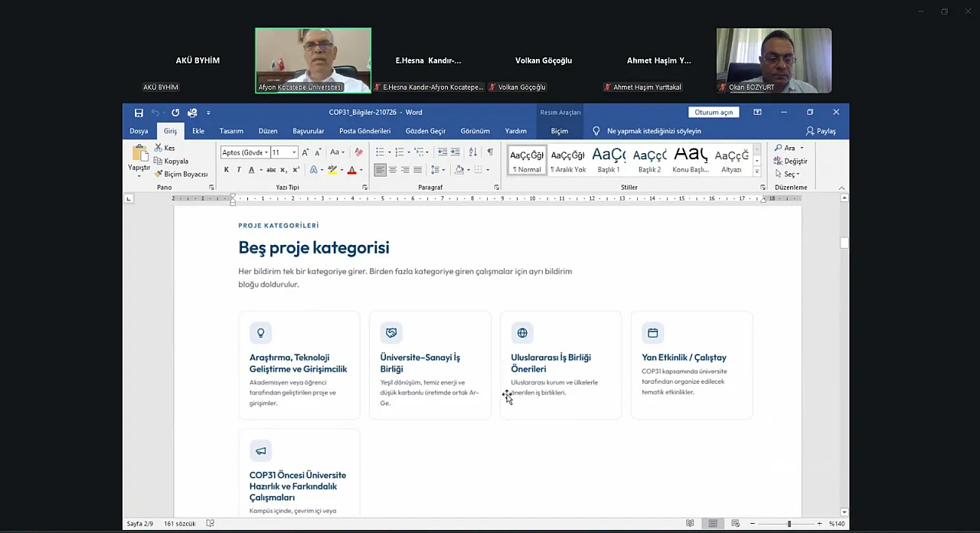
Task: Select the Biçim Boyacısı format painter
Action: [x=181, y=174]
